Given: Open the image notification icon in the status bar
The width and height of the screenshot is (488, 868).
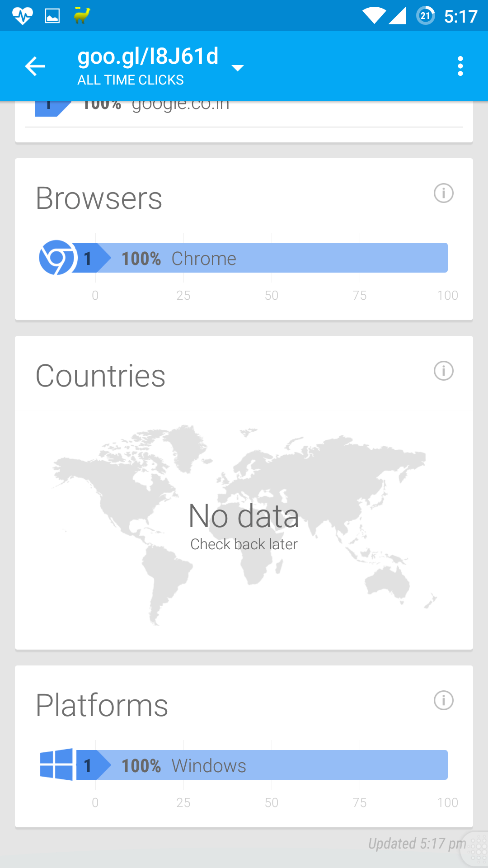Looking at the screenshot, I should click(x=52, y=16).
